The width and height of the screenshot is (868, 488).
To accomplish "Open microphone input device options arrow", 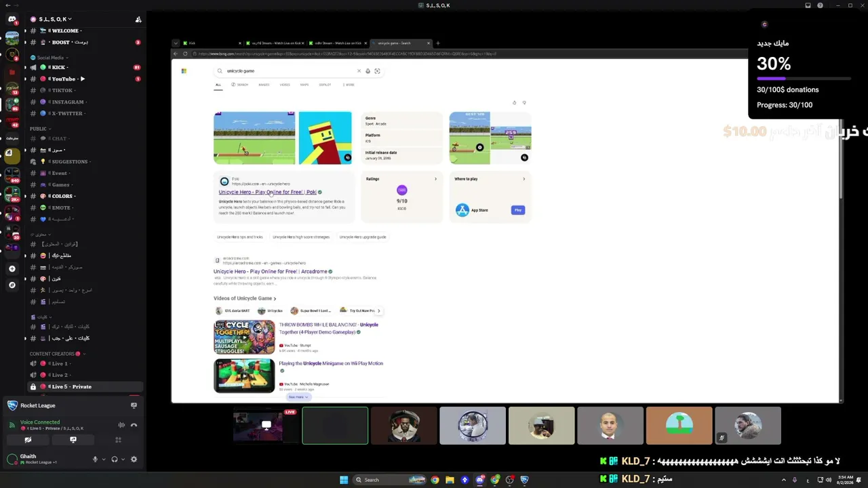I will [x=103, y=460].
